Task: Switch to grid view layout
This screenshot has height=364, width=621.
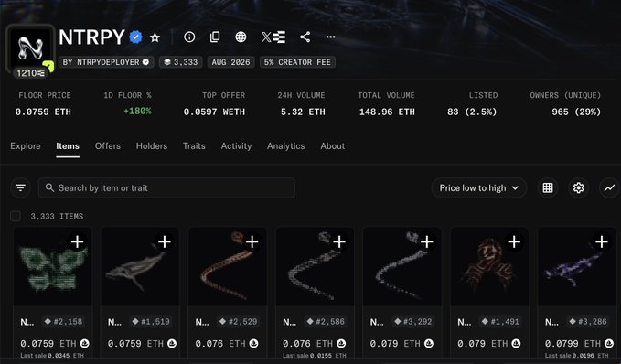Action: [548, 187]
